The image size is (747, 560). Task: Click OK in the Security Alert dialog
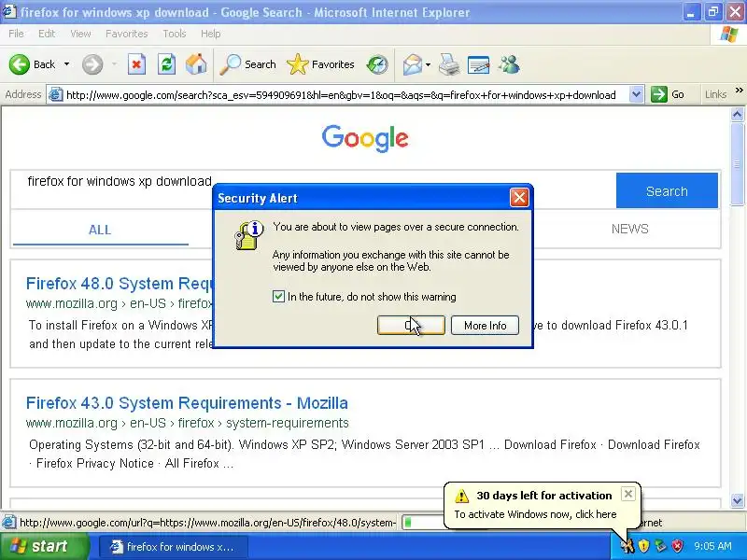(x=411, y=325)
